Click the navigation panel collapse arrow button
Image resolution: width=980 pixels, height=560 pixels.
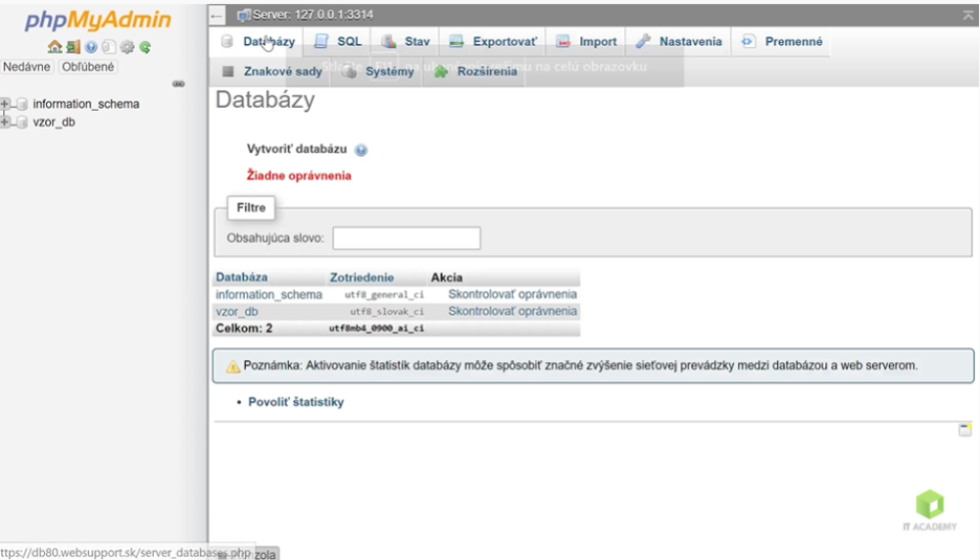click(218, 16)
